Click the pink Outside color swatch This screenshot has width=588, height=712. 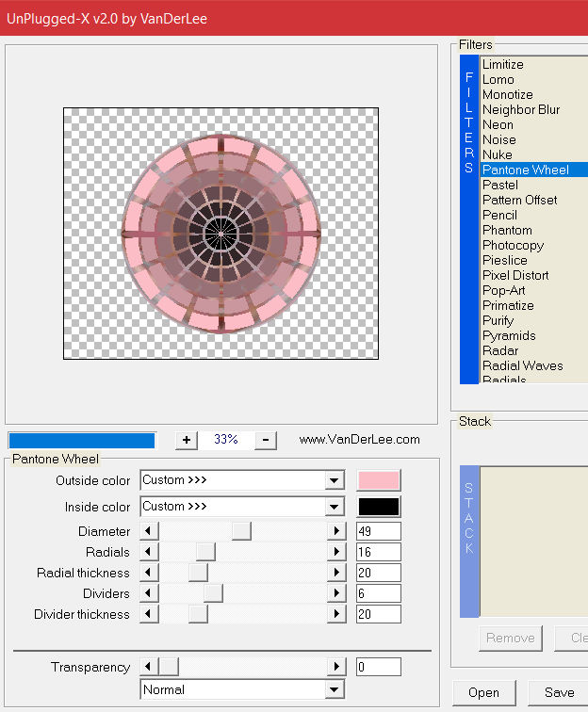point(379,480)
